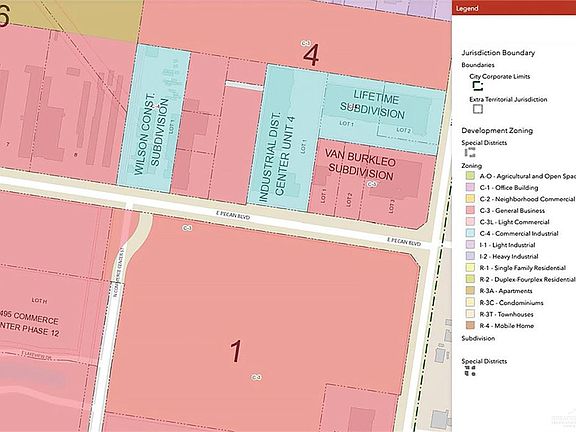The height and width of the screenshot is (432, 576).
Task: Click the zoning tag above block number 4
Action: pyautogui.click(x=305, y=43)
